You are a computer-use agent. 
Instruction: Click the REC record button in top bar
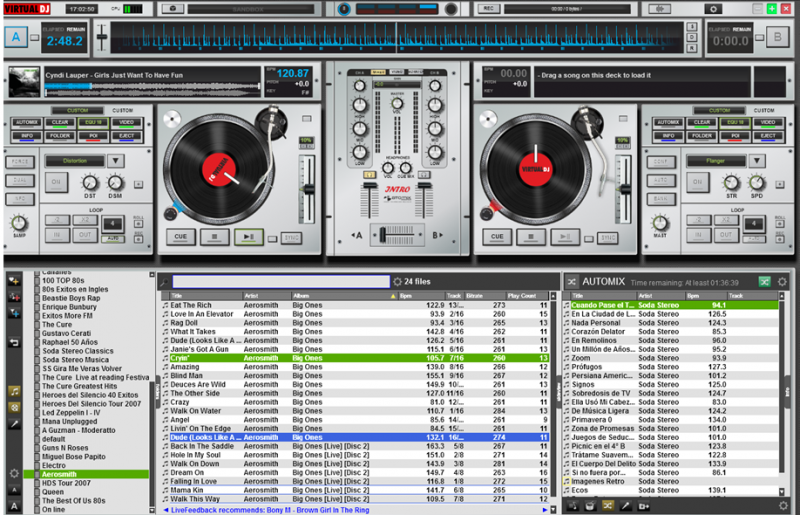(x=488, y=9)
